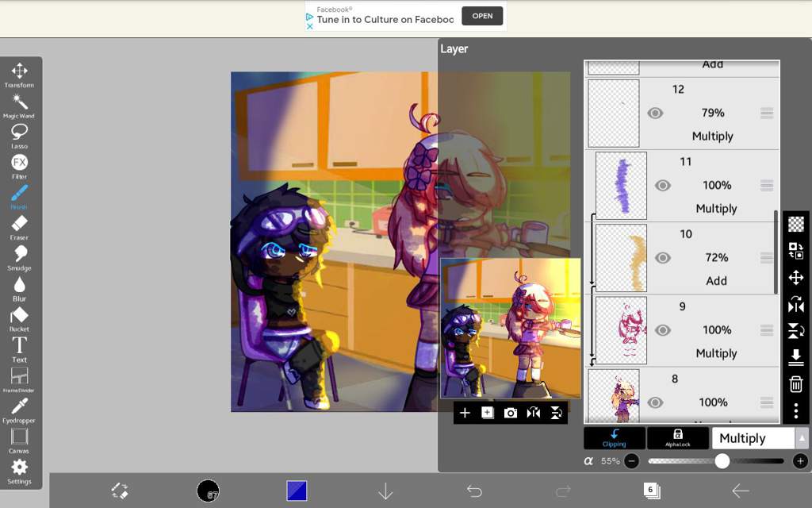Screen dimensions: 812x508
Task: Click the canvas preview thumbnail
Action: (x=511, y=328)
